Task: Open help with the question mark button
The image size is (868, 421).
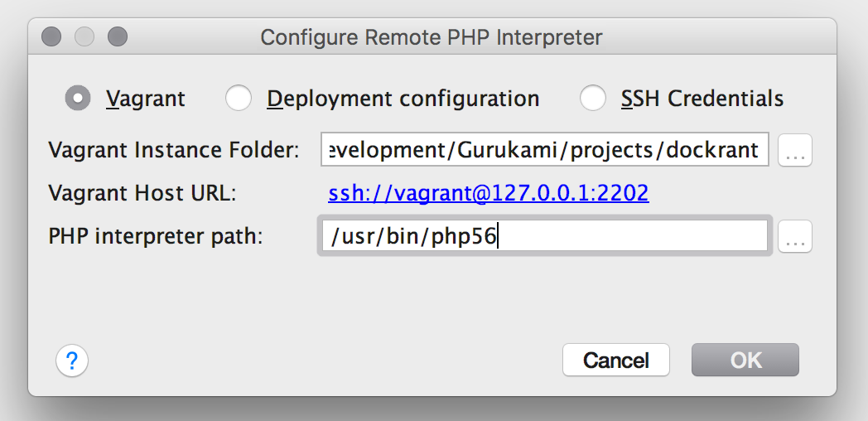Action: (x=72, y=361)
